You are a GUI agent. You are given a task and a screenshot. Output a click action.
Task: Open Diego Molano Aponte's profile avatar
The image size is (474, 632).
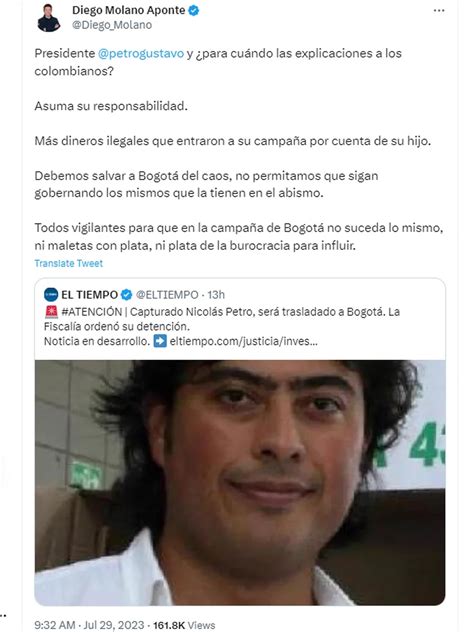(49, 18)
